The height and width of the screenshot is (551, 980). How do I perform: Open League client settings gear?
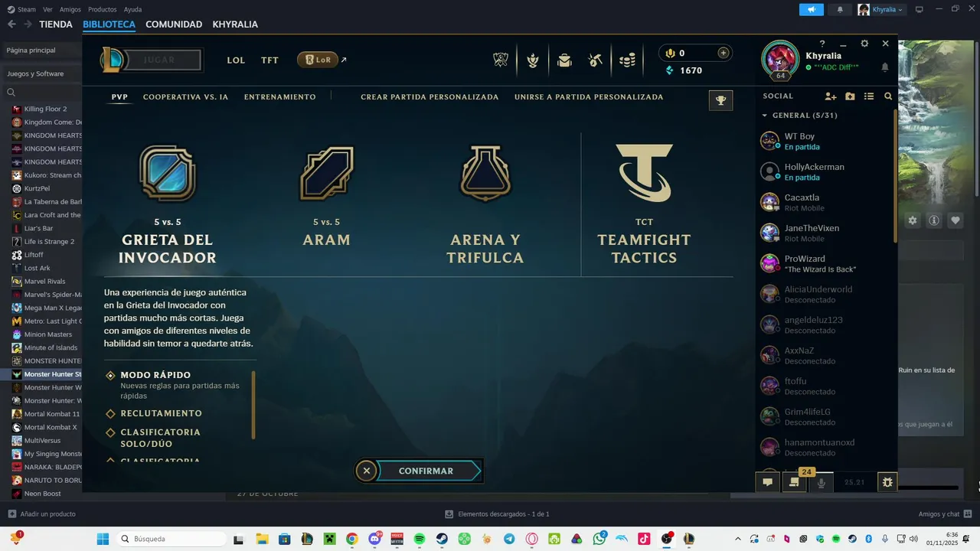pyautogui.click(x=864, y=44)
